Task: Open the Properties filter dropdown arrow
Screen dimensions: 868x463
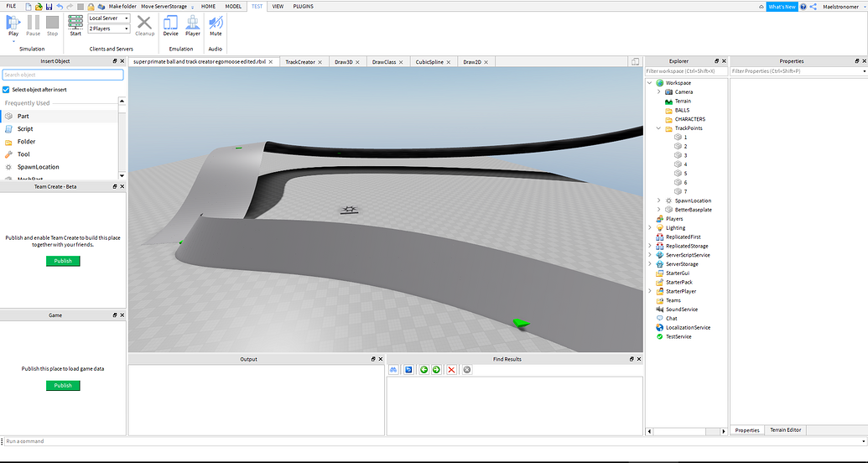Action: 864,71
